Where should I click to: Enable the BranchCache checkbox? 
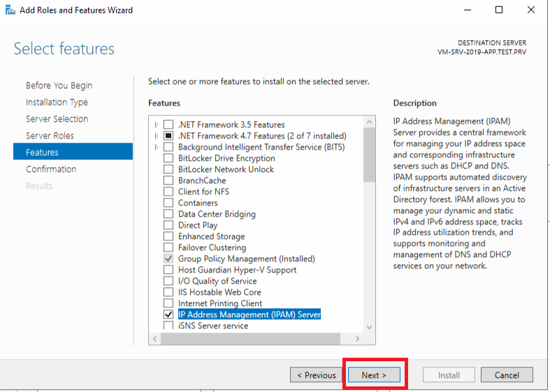(x=168, y=180)
